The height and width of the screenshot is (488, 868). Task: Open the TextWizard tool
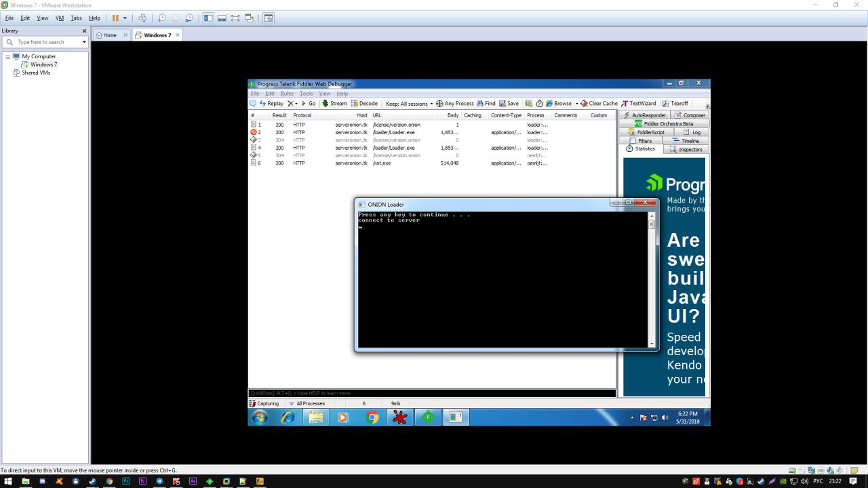point(639,104)
